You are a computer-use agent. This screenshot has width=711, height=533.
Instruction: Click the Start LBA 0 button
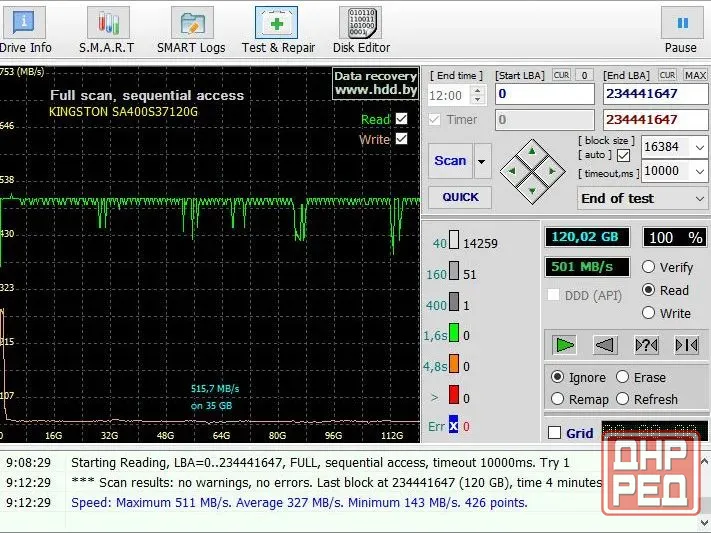tap(584, 75)
